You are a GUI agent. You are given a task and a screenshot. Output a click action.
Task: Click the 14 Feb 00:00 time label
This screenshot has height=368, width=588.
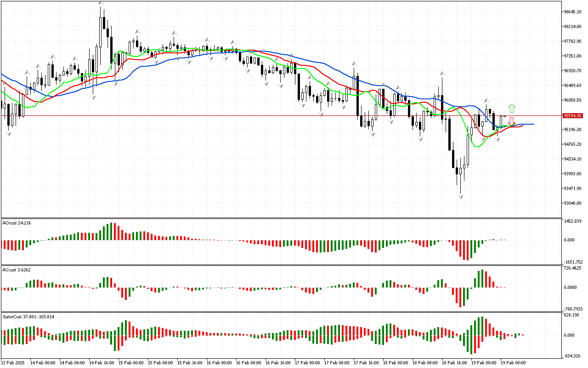[43, 363]
